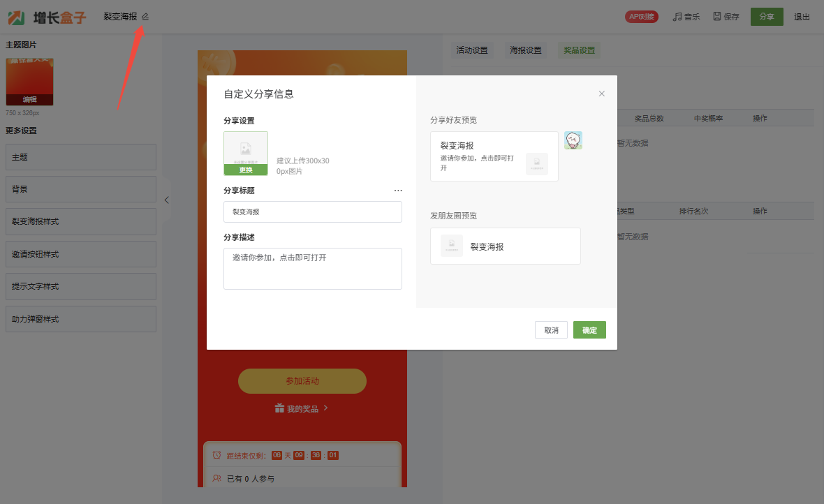
Task: Click 更换 to replace the share image
Action: tap(246, 170)
